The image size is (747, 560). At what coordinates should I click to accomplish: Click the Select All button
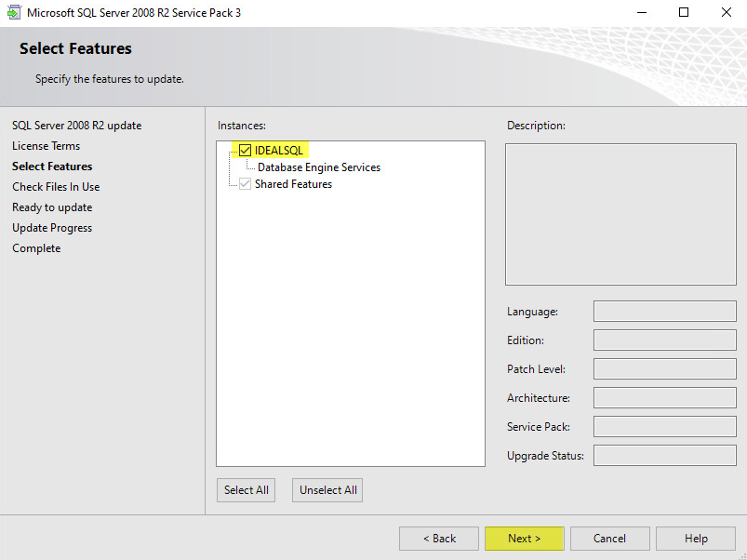246,490
